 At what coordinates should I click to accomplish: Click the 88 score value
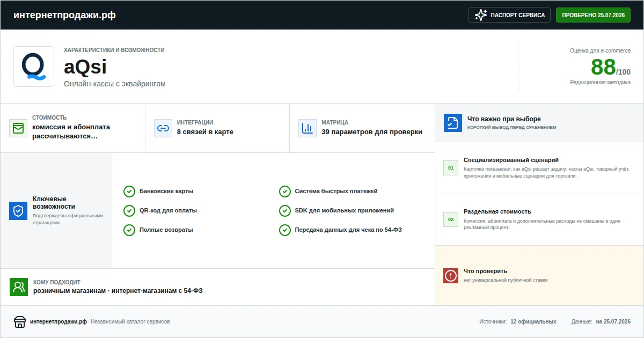(x=603, y=67)
